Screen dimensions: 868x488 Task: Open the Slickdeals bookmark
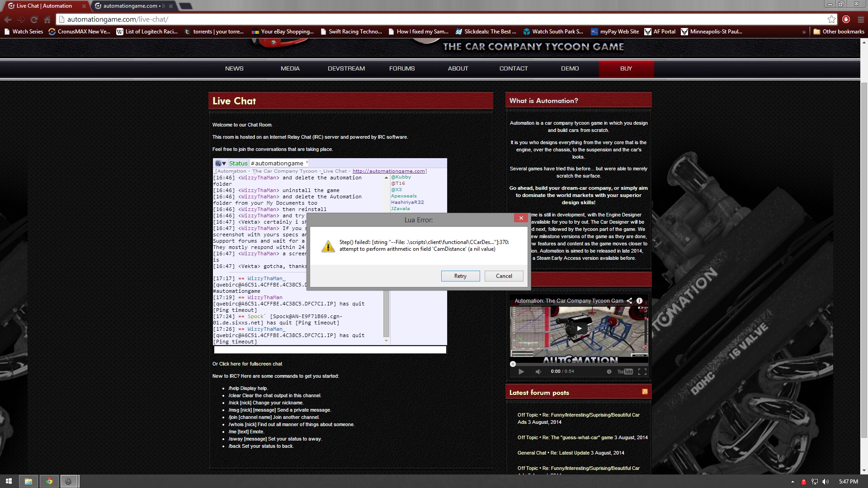486,32
